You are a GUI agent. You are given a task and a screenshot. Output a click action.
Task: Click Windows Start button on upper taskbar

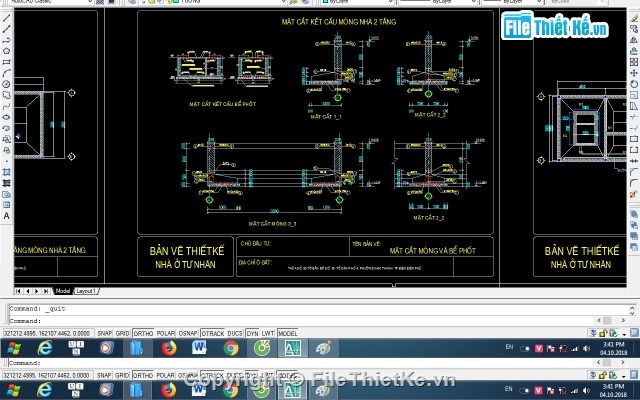[14, 348]
